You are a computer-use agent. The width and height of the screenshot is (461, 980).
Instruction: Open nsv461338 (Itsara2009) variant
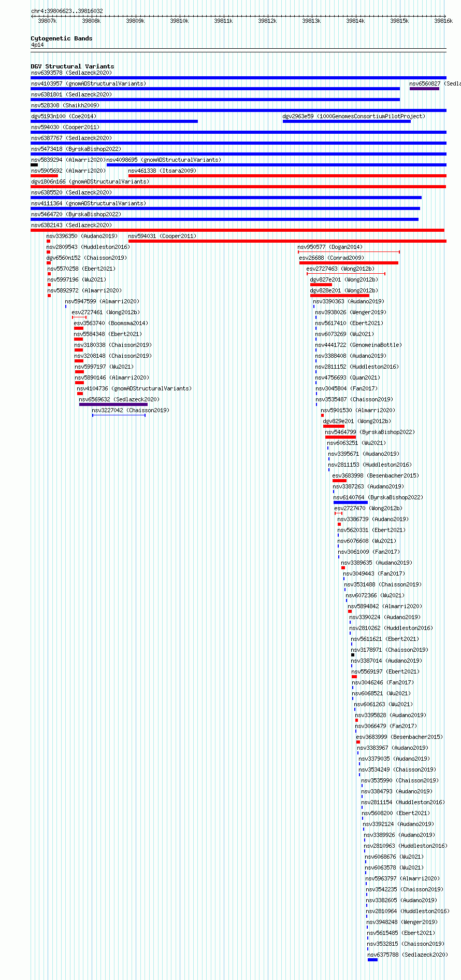pos(162,171)
